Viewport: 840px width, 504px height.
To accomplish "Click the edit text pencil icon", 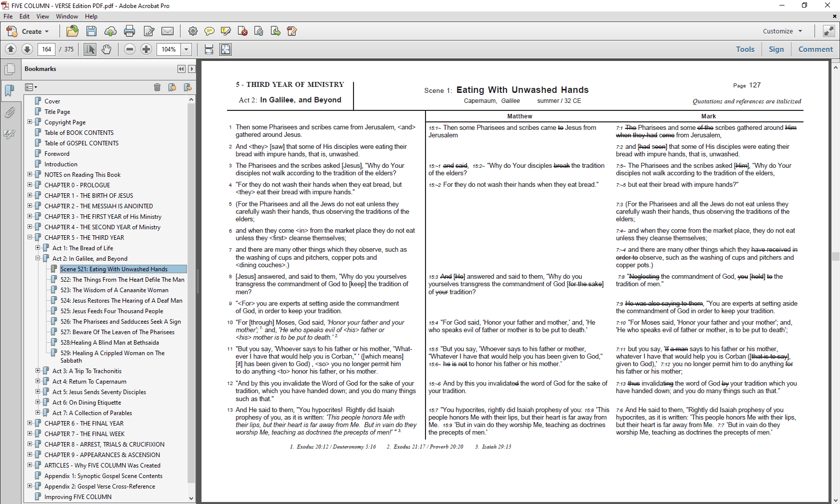I will pyautogui.click(x=149, y=31).
